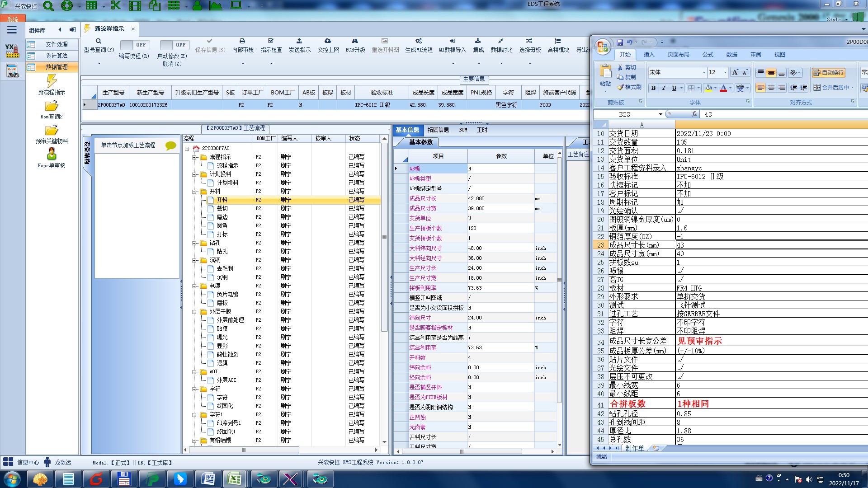This screenshot has width=868, height=488.
Task: Switch to 拓展信息 tab
Action: pos(438,130)
